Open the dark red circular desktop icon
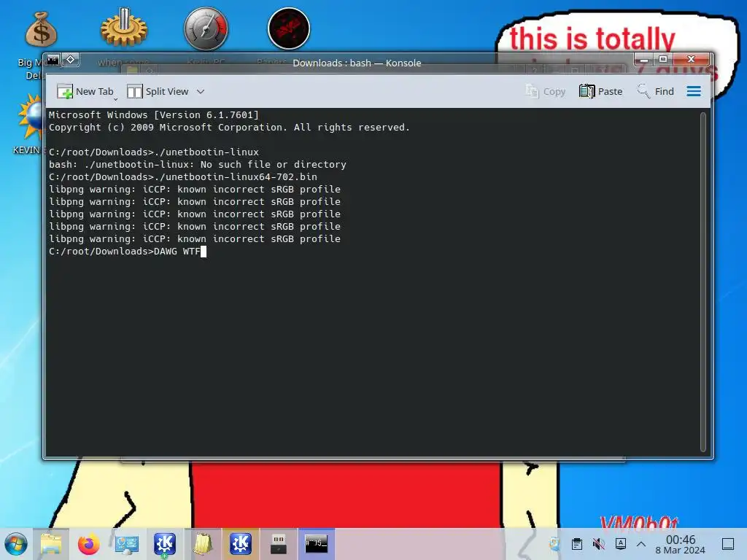Viewport: 747px width, 560px height. pos(289,28)
